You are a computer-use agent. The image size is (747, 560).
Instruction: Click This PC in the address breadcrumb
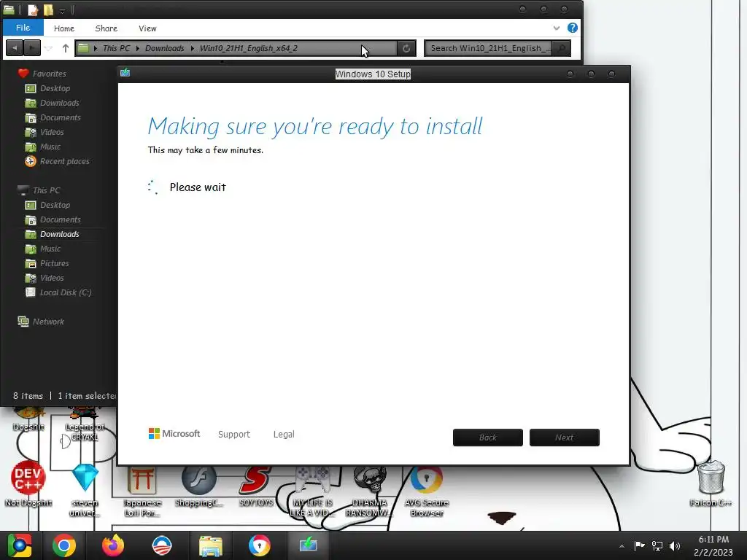click(x=116, y=48)
